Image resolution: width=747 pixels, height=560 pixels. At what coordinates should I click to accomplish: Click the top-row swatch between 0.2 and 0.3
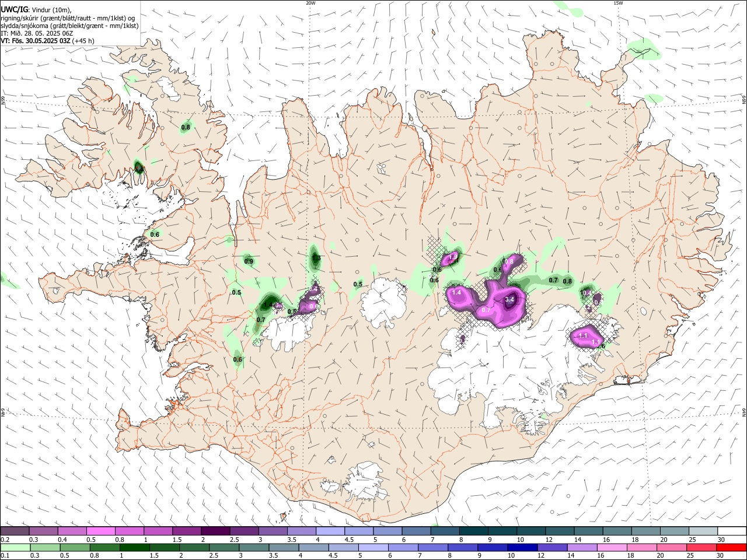pyautogui.click(x=15, y=531)
